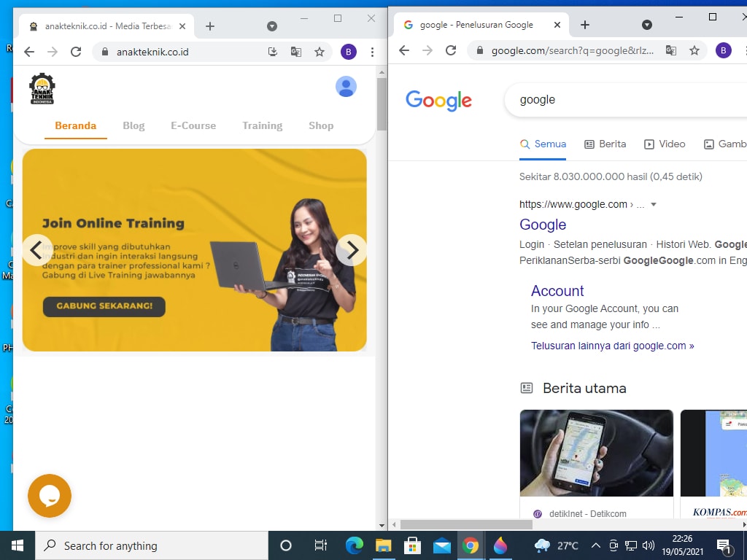Viewport: 747px width, 560px height.
Task: Click back arrow in Google window
Action: point(404,50)
